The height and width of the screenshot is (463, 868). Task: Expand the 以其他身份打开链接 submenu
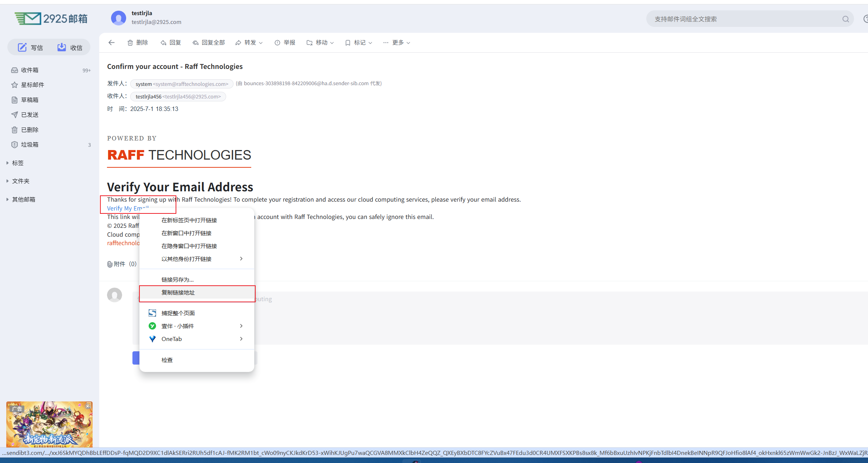[x=197, y=259]
